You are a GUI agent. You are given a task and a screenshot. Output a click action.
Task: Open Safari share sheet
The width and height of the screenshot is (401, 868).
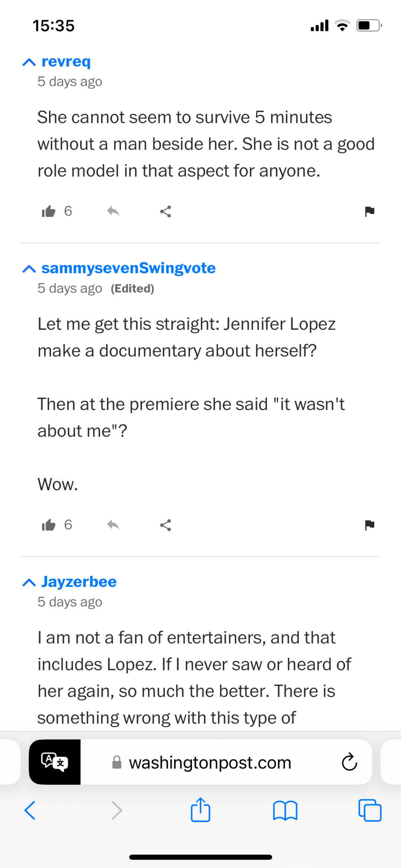[200, 810]
